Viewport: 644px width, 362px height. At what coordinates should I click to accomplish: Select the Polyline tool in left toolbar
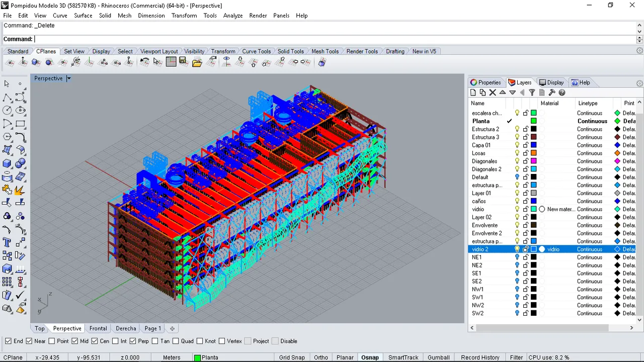[x=7, y=97]
